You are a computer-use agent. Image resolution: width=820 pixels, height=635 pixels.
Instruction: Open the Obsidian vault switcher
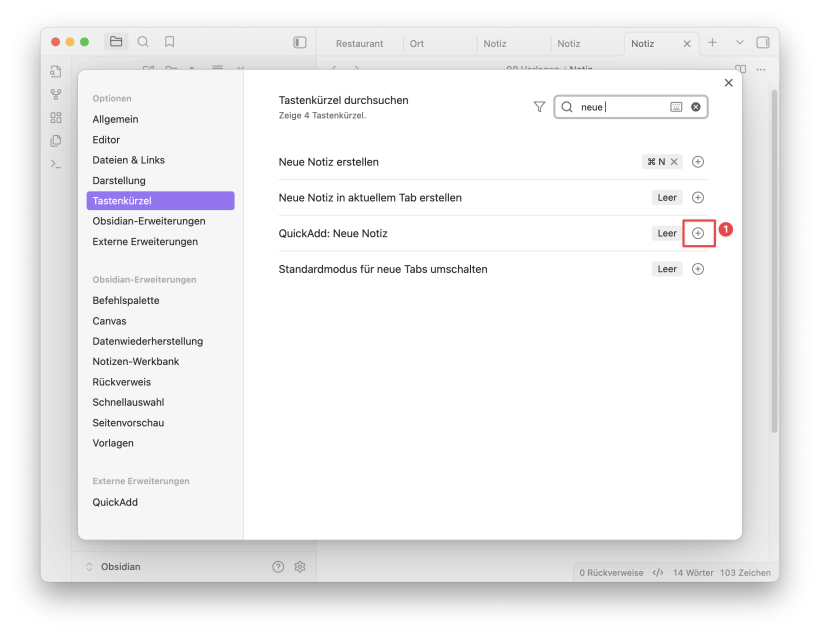(x=113, y=567)
